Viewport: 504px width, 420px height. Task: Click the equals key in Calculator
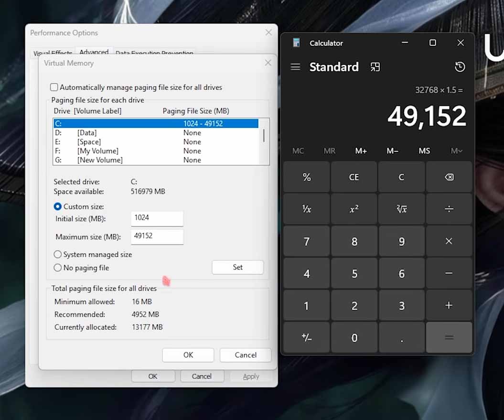(x=449, y=338)
